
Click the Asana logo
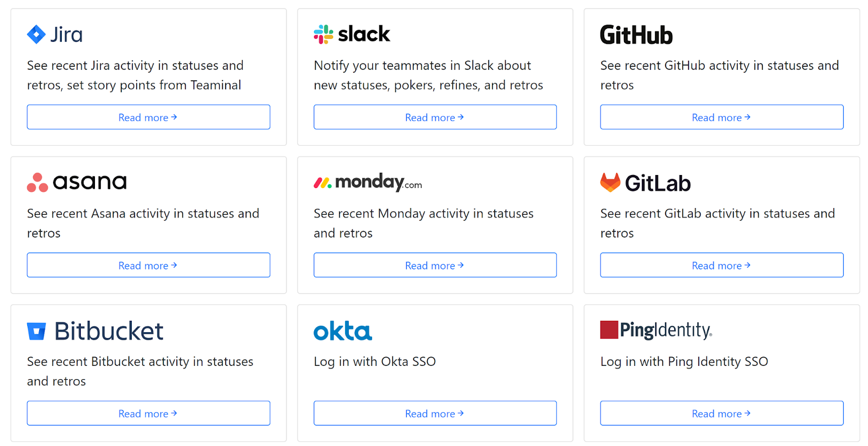click(76, 183)
